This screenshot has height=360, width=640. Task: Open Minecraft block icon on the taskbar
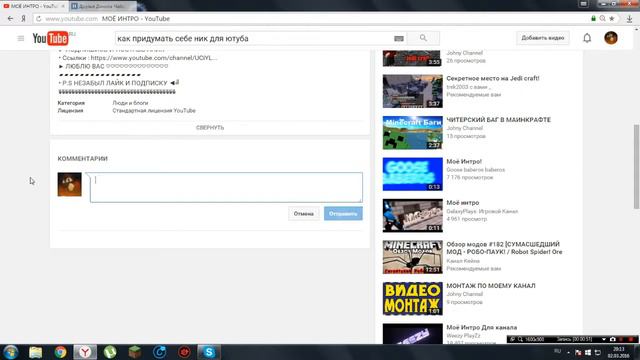135,352
